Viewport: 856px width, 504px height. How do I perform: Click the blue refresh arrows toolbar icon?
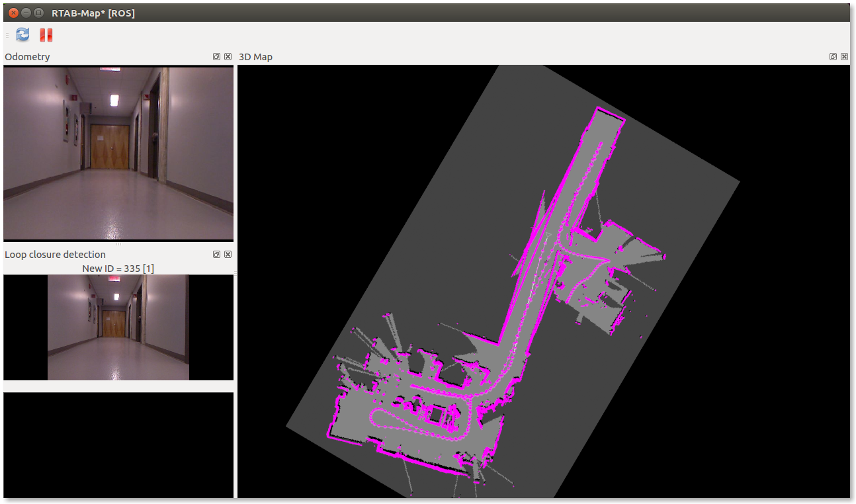click(23, 35)
